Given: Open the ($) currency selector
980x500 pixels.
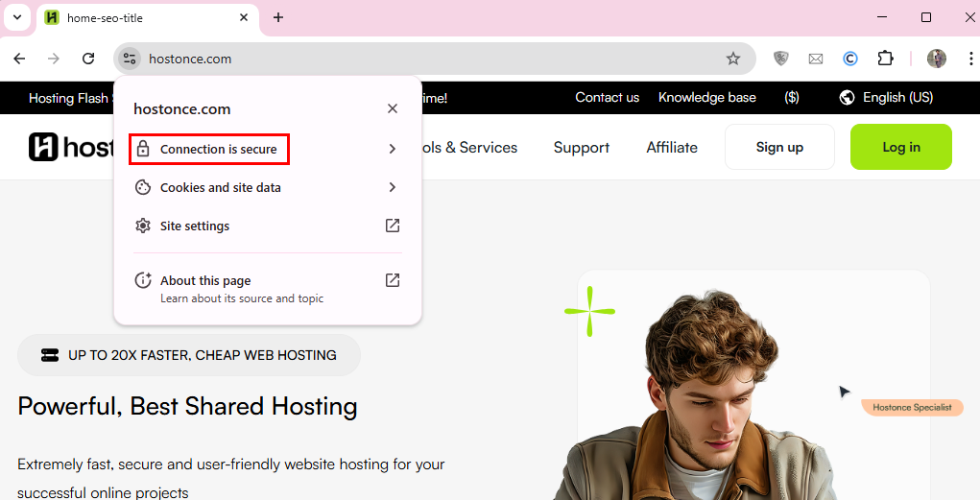Looking at the screenshot, I should (792, 98).
